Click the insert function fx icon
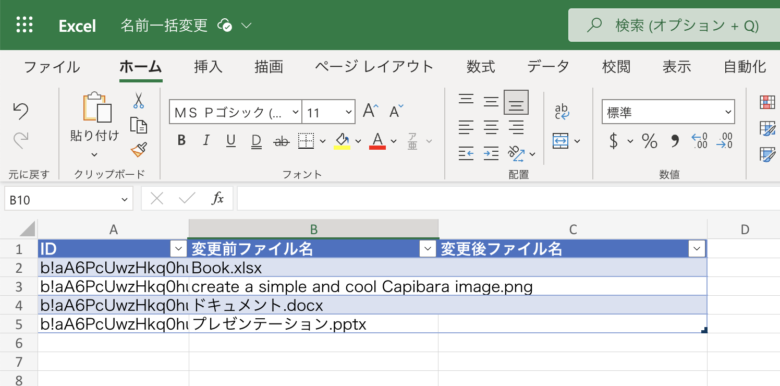The image size is (780, 386). point(217,199)
